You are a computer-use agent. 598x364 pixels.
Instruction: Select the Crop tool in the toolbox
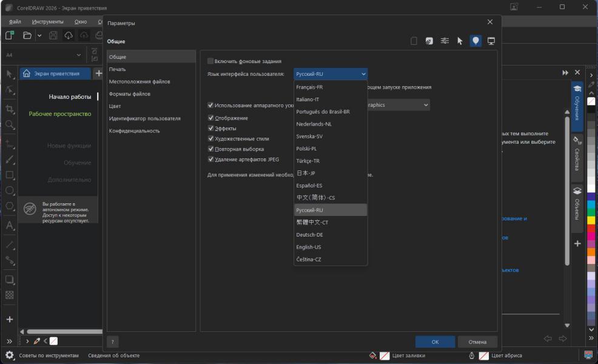[10, 109]
